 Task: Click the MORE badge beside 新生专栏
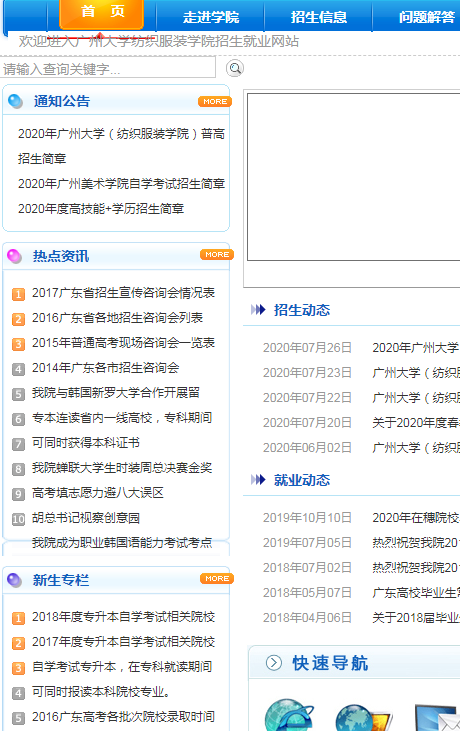217,579
